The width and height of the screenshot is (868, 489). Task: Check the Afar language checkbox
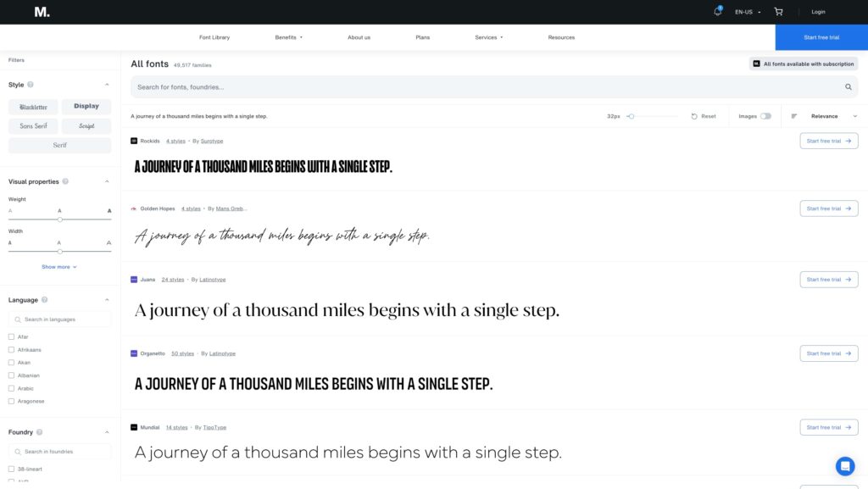click(11, 336)
